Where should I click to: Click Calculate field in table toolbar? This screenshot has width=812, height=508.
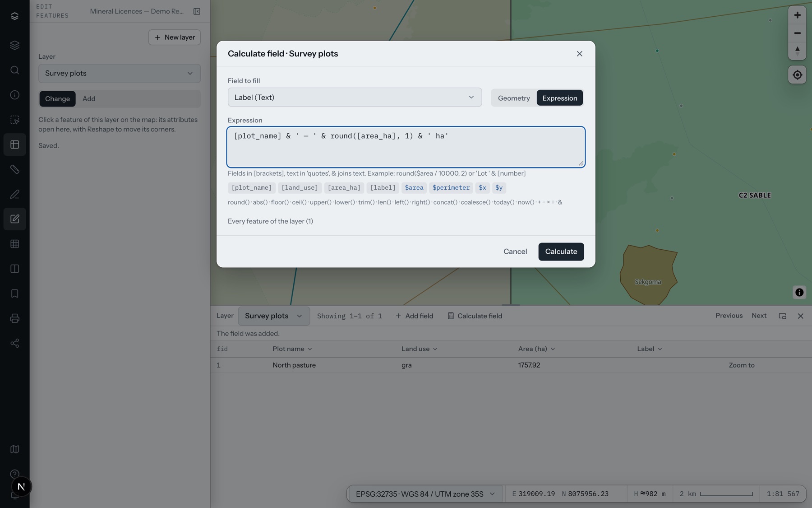click(x=475, y=316)
